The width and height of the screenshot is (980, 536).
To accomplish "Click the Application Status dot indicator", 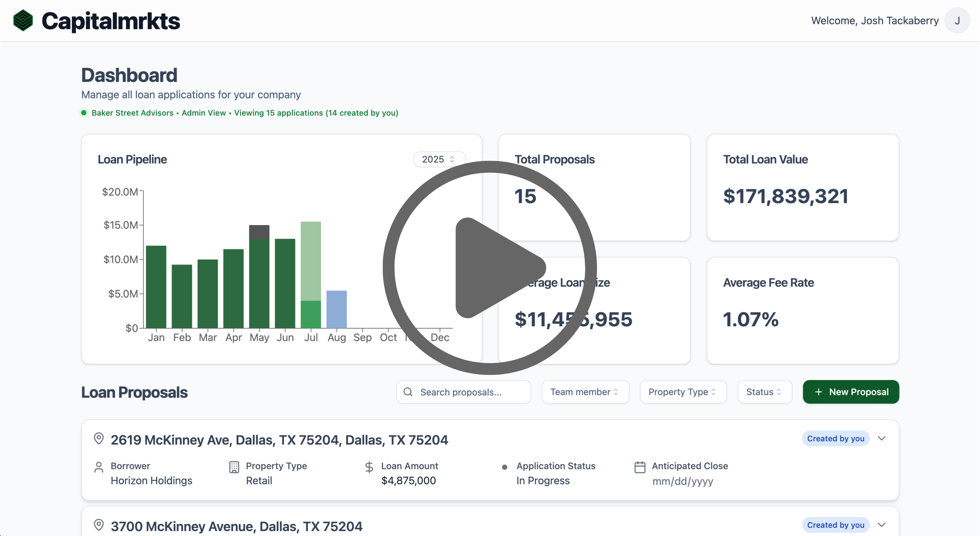I will (504, 467).
